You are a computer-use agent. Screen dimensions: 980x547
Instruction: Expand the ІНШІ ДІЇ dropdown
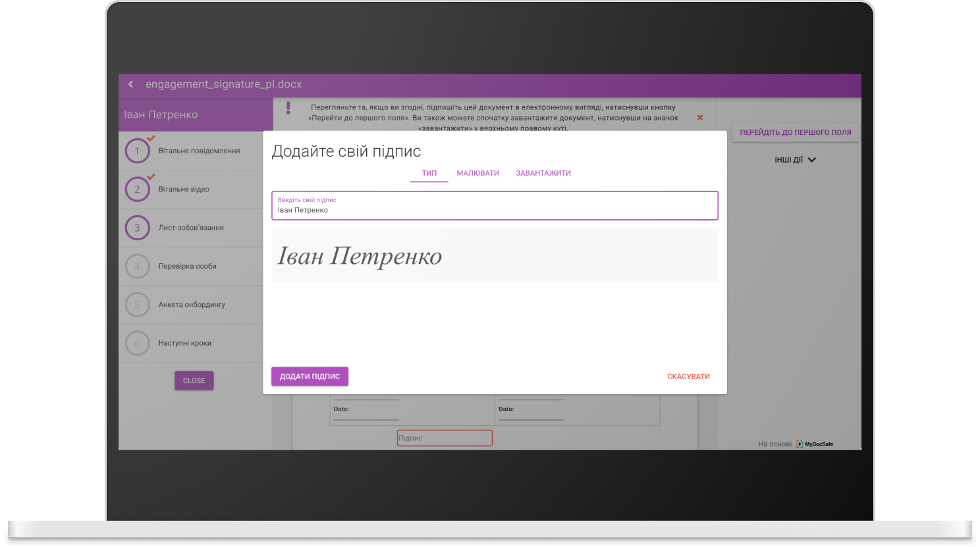(x=795, y=159)
